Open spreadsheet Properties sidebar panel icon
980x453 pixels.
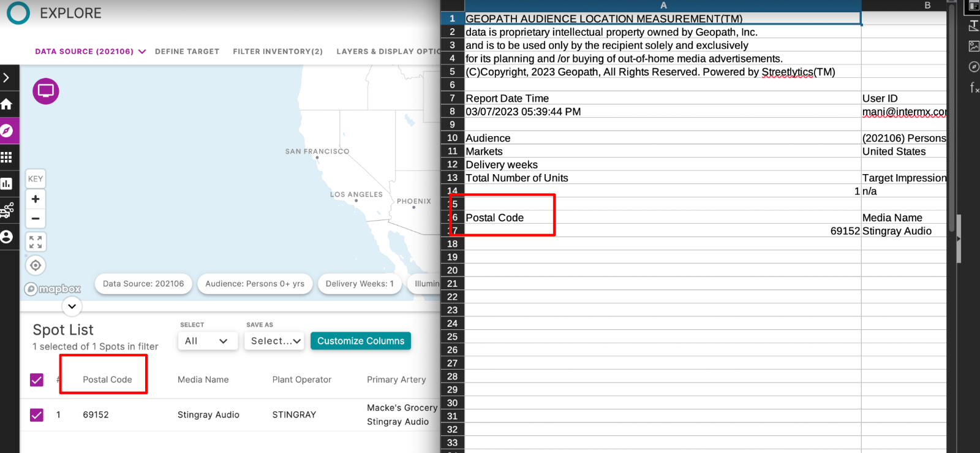tap(973, 6)
